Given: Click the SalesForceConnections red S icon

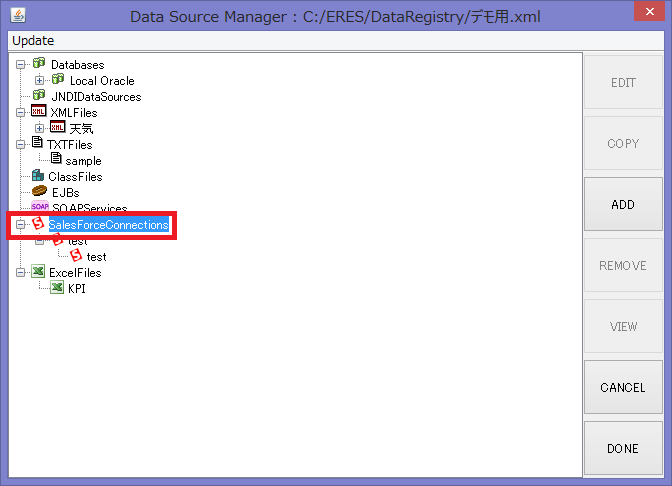Looking at the screenshot, I should pyautogui.click(x=38, y=223).
